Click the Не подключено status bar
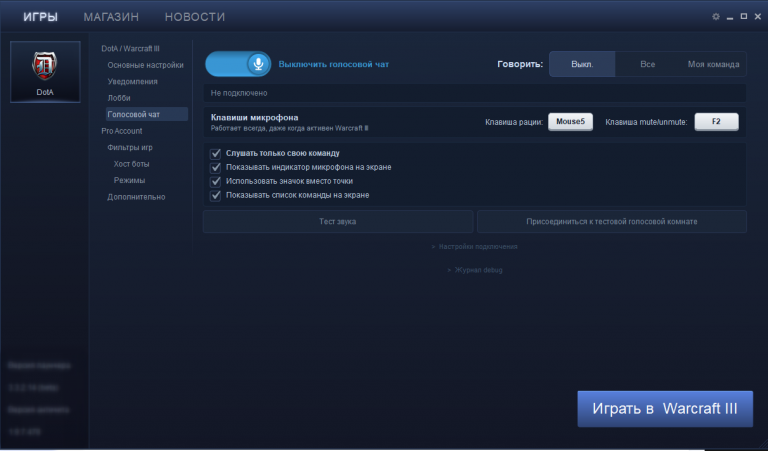 coord(475,93)
